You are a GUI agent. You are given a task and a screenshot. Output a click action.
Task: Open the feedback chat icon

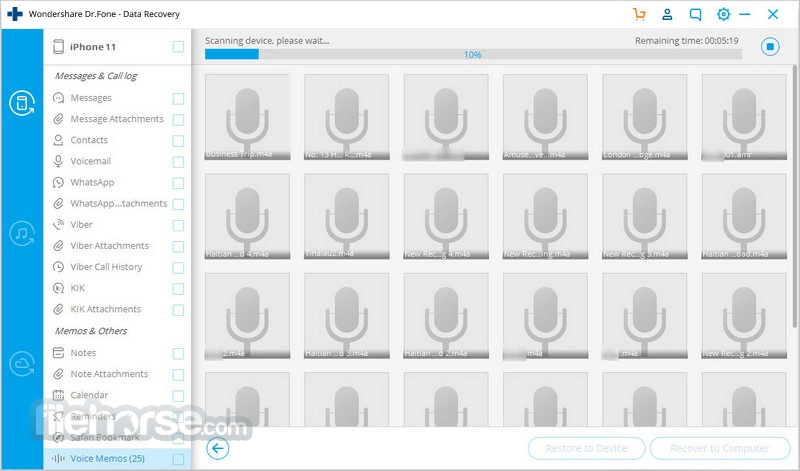pos(695,14)
